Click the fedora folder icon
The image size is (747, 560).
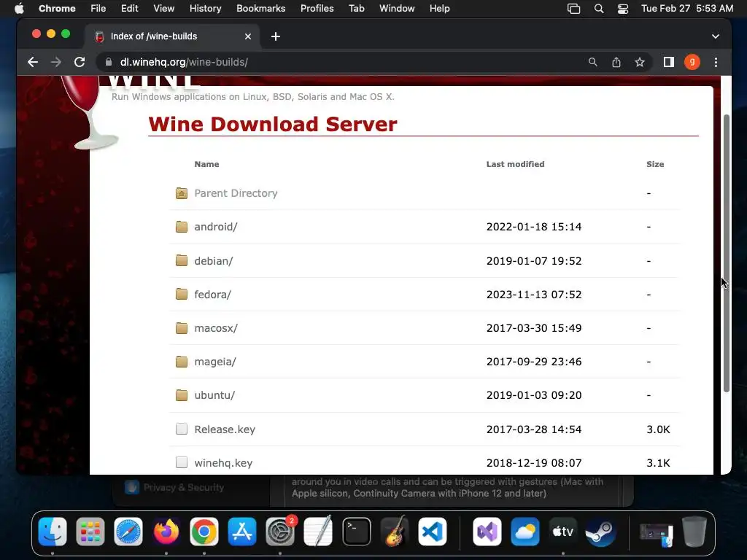tap(182, 294)
